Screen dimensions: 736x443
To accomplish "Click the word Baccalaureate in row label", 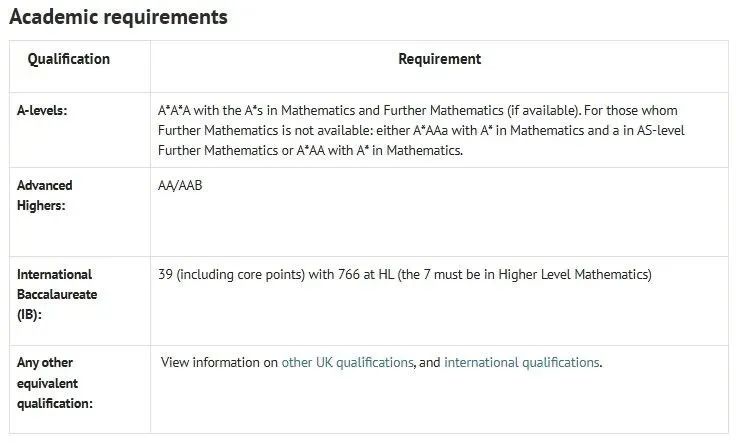I will 57,294.
